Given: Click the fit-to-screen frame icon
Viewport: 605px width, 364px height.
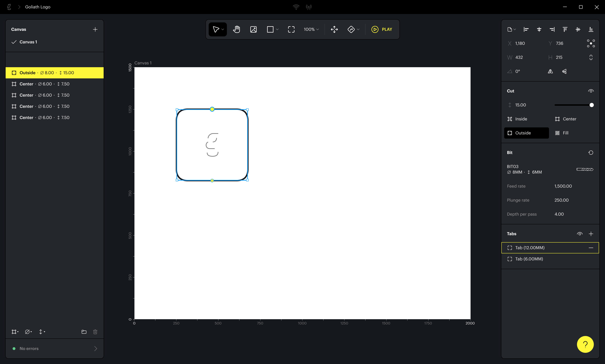Looking at the screenshot, I should click(291, 29).
